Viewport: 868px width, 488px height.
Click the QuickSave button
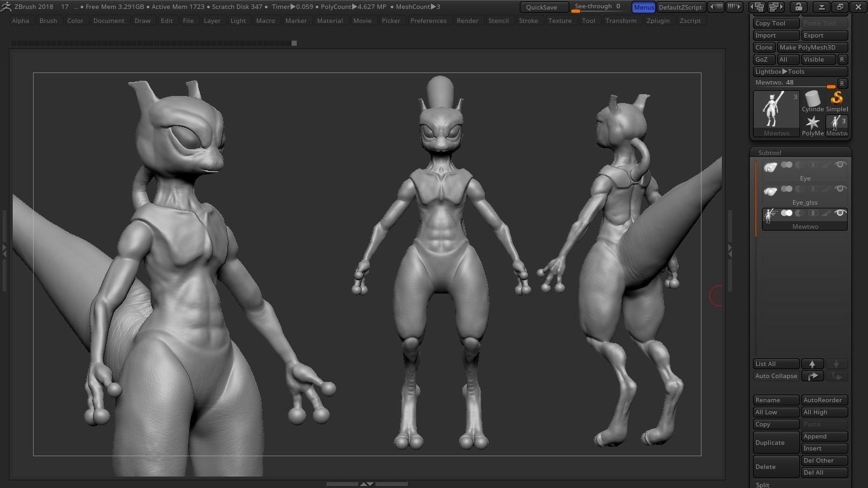(544, 7)
